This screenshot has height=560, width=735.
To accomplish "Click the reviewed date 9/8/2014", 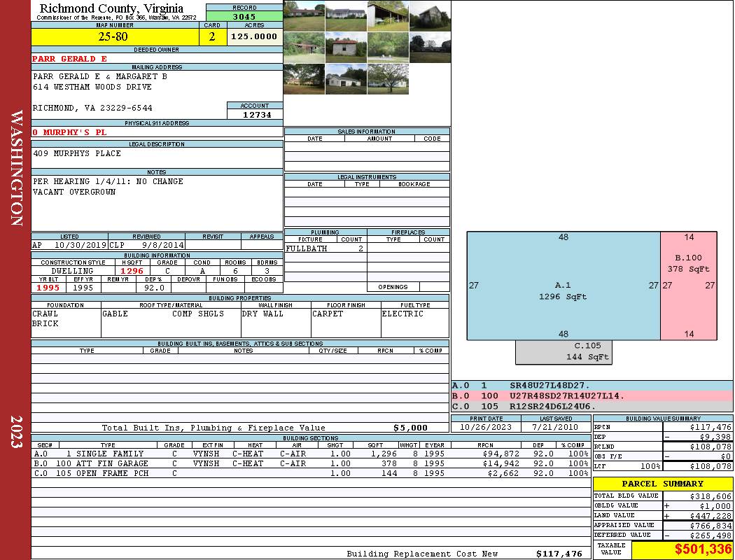I will tap(162, 244).
